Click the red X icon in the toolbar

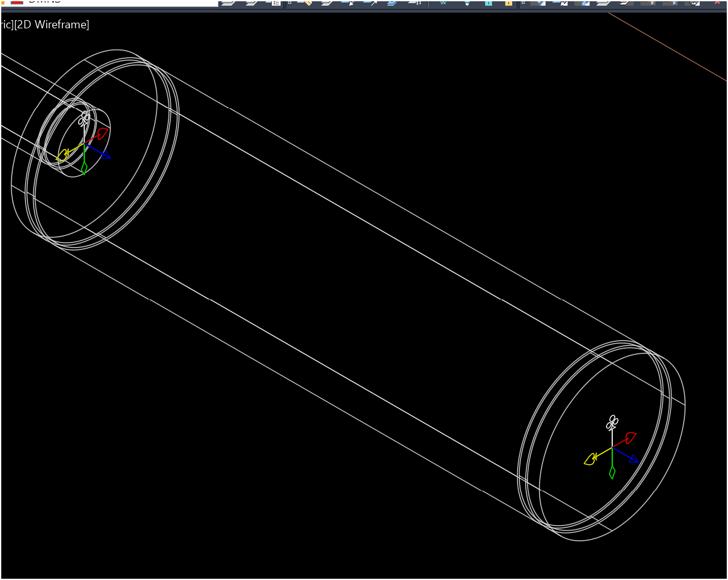(717, 3)
